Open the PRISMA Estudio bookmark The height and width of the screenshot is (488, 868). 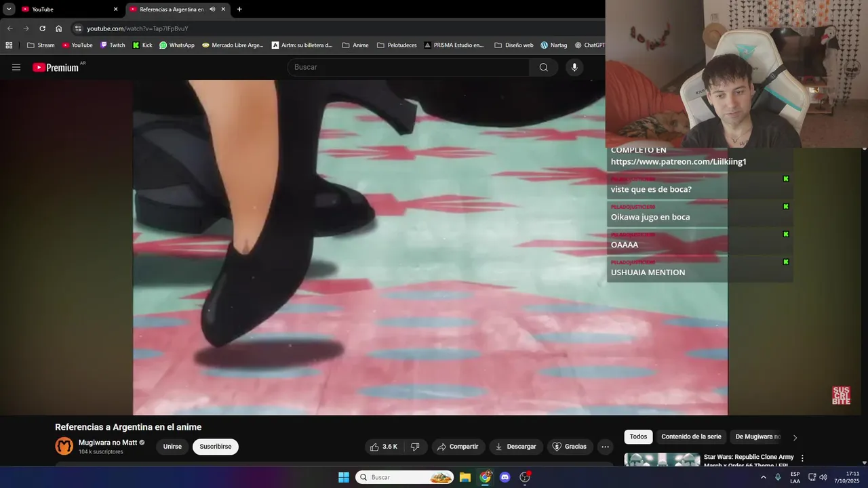coord(454,45)
